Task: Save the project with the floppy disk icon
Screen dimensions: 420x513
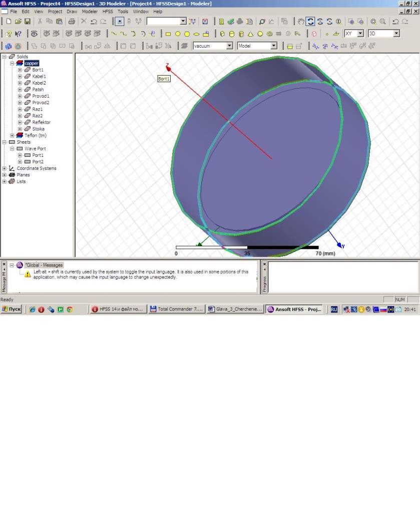Action: coord(28,22)
